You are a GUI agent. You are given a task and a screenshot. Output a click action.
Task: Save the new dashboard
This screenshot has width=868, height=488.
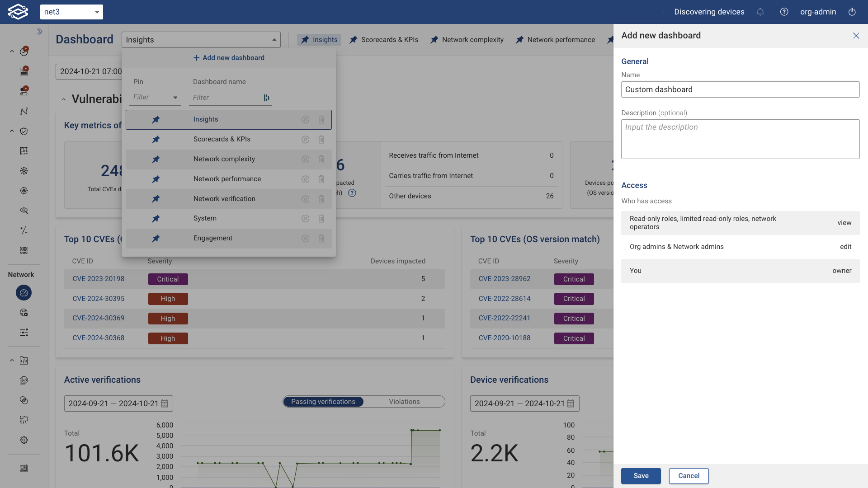point(641,476)
